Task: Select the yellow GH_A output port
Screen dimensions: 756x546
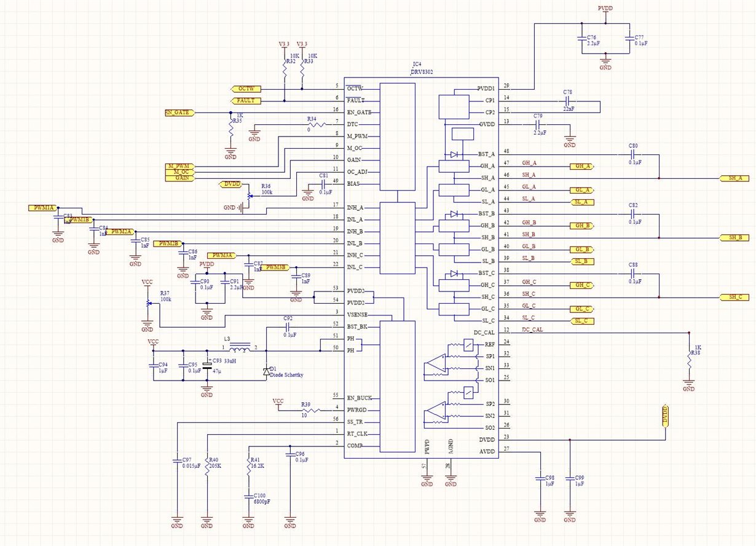Action: [x=581, y=166]
